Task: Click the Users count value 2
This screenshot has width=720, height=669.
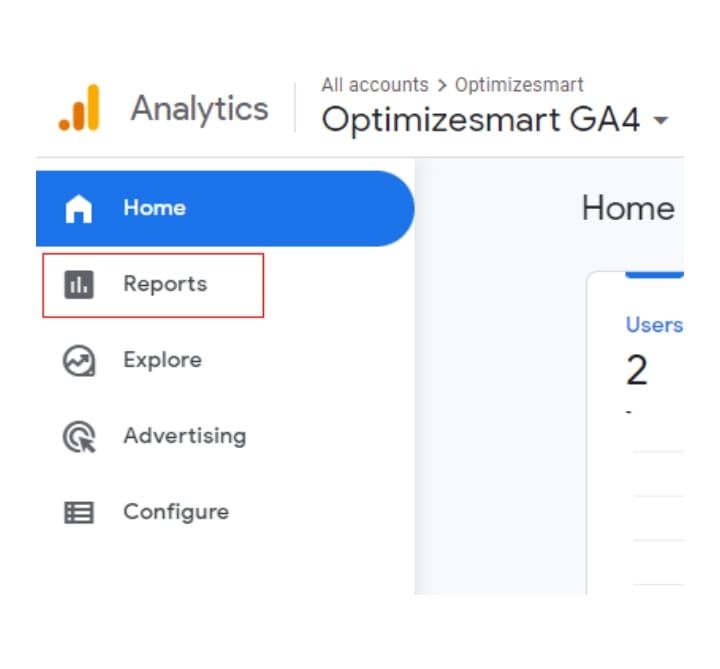Action: pyautogui.click(x=636, y=370)
